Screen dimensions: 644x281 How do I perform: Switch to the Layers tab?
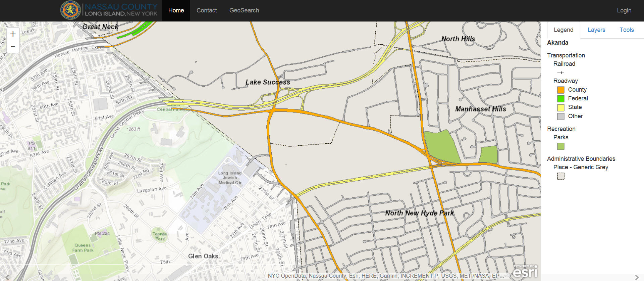596,30
